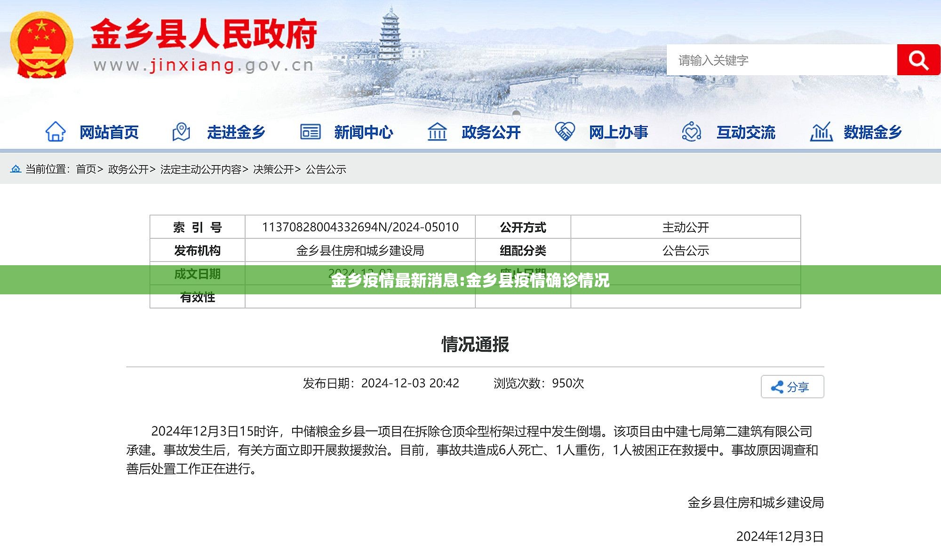Click the 分享 button label

[798, 387]
